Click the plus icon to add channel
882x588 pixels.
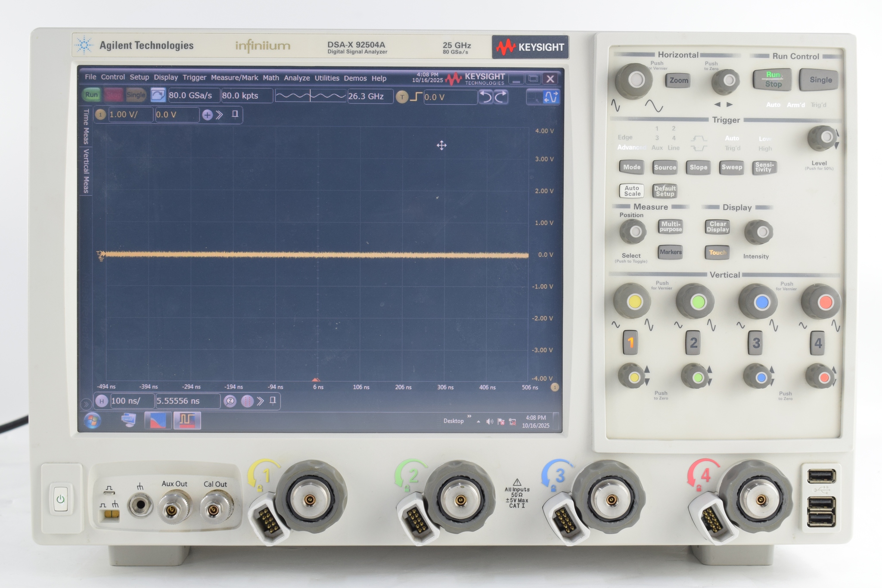point(207,115)
